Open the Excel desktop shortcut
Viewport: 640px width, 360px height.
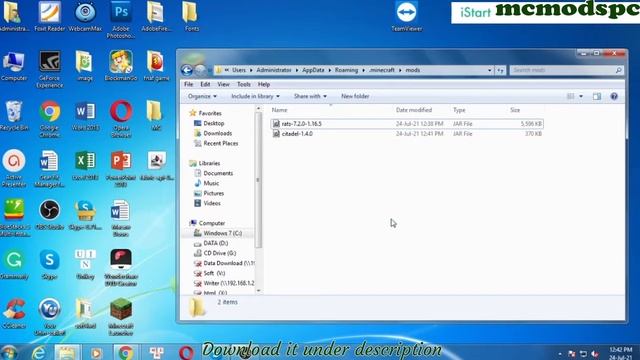pos(85,166)
